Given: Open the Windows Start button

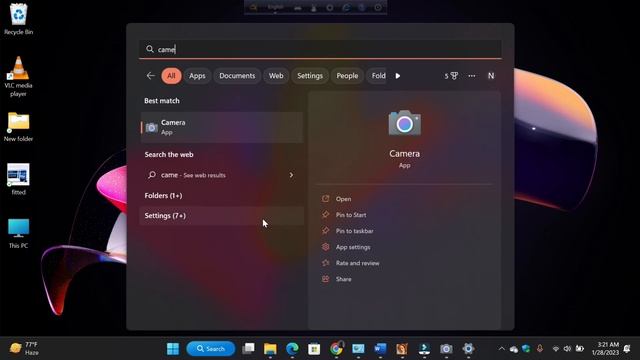Looking at the screenshot, I should pos(173,349).
